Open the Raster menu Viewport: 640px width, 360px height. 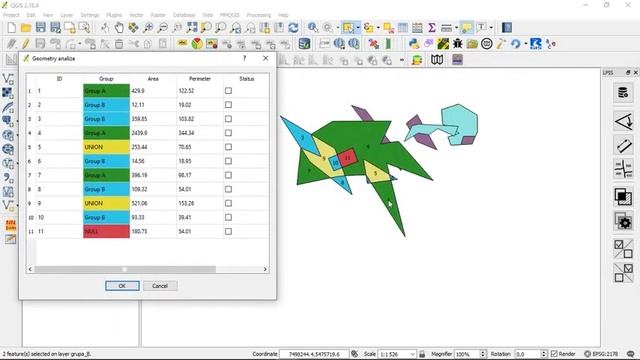[x=158, y=15]
